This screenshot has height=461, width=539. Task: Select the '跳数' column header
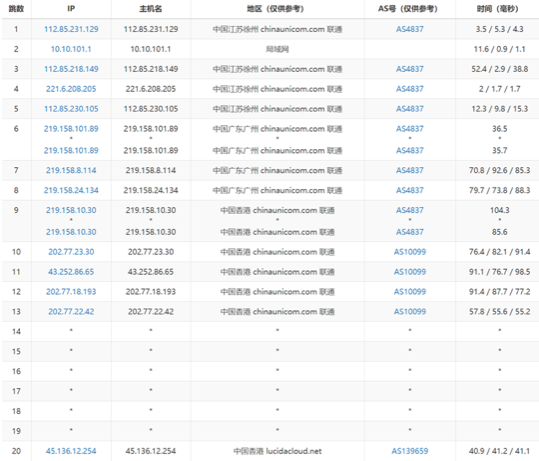click(16, 9)
